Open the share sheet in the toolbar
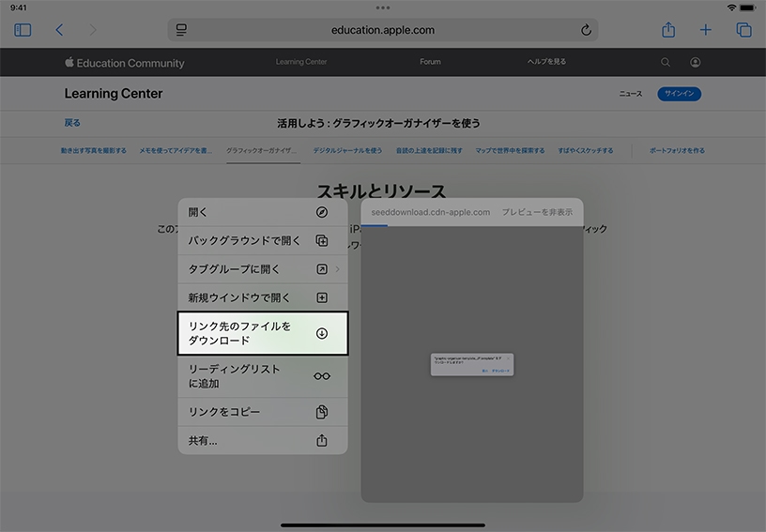The width and height of the screenshot is (766, 532). tap(668, 30)
